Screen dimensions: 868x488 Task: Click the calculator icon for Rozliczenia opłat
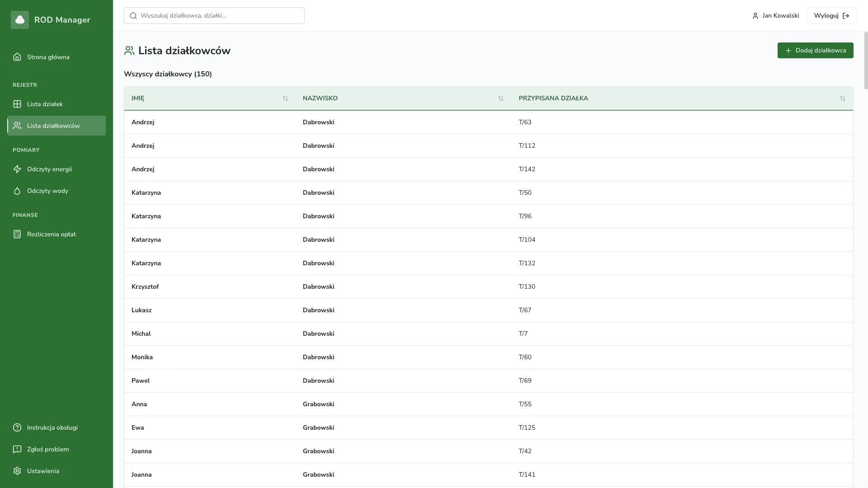(17, 234)
